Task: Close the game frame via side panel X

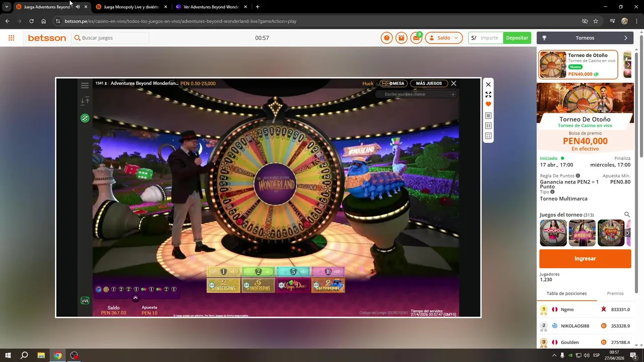Action: pos(488,84)
